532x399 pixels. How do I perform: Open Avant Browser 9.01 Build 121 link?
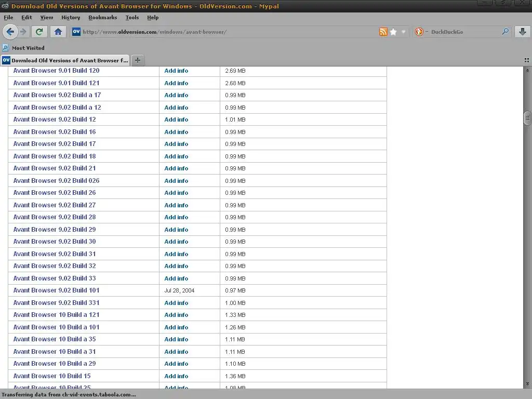pos(56,83)
